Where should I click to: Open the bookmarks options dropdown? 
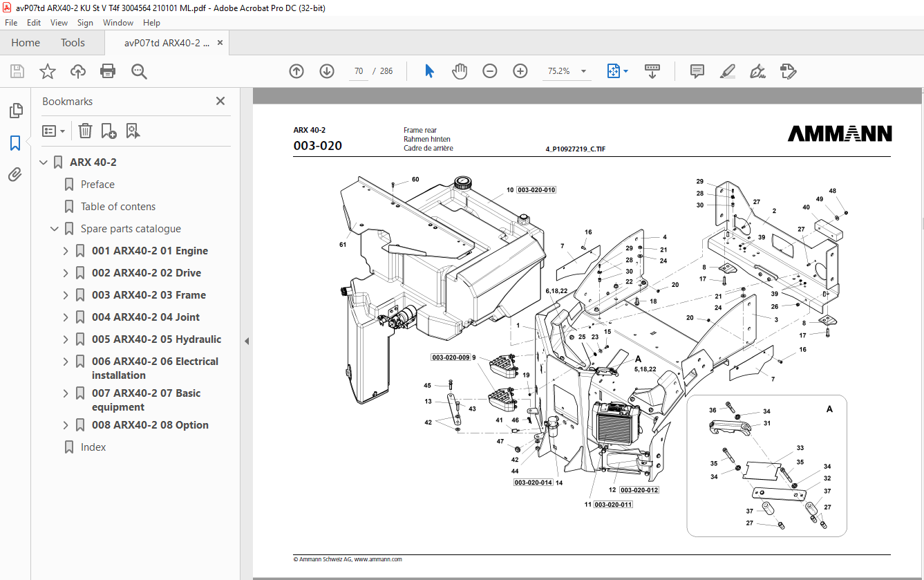pyautogui.click(x=53, y=131)
